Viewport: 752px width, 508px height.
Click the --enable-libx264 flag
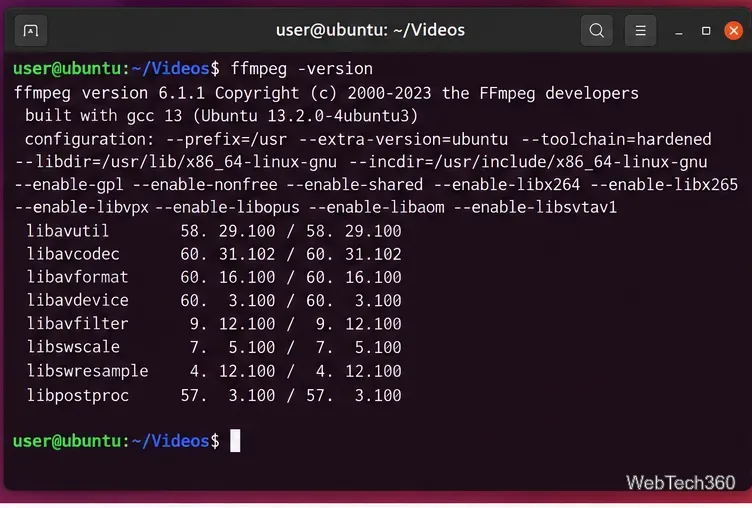pyautogui.click(x=507, y=185)
